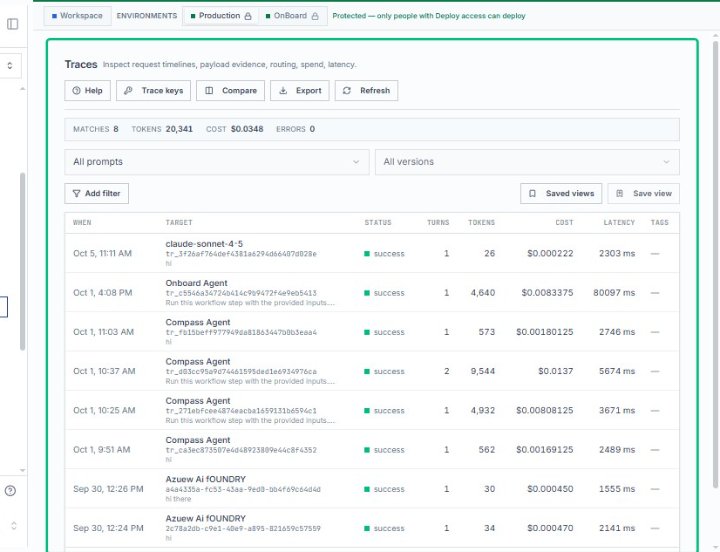Viewport: 720px width, 552px height.
Task: Open Azuew Ai fOUNDRY trace from 12:26 PM
Action: [x=372, y=489]
